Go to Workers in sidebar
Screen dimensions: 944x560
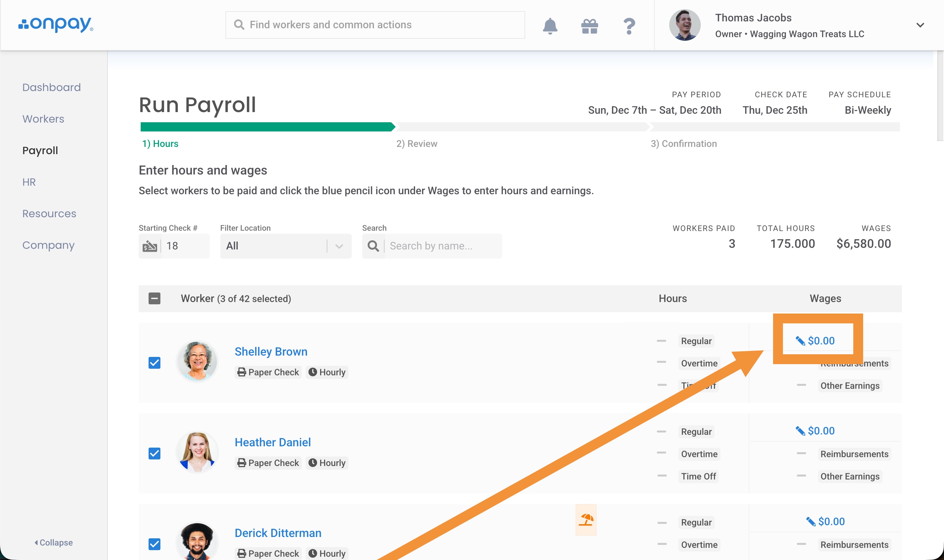(x=43, y=119)
